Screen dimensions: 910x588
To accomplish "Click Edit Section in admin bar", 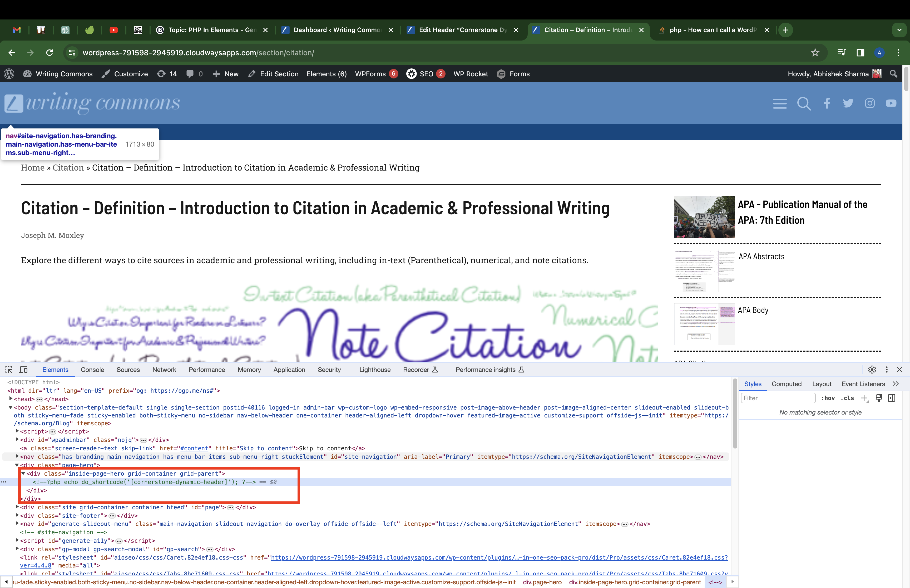I will click(x=273, y=74).
